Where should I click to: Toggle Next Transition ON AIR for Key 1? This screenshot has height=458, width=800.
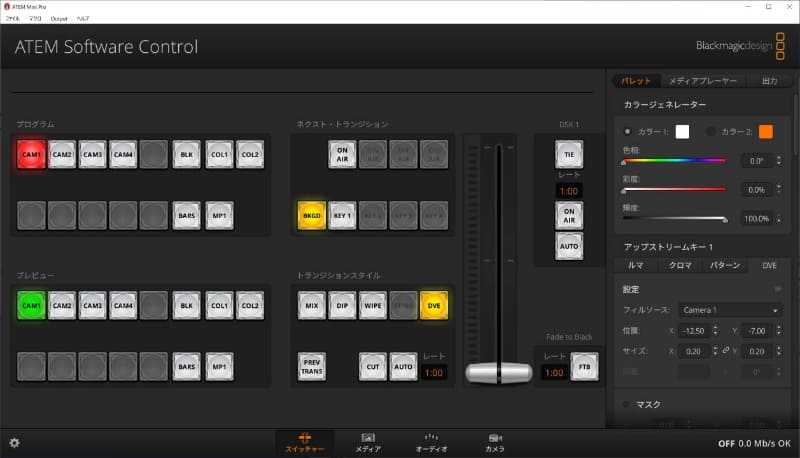[x=342, y=154]
